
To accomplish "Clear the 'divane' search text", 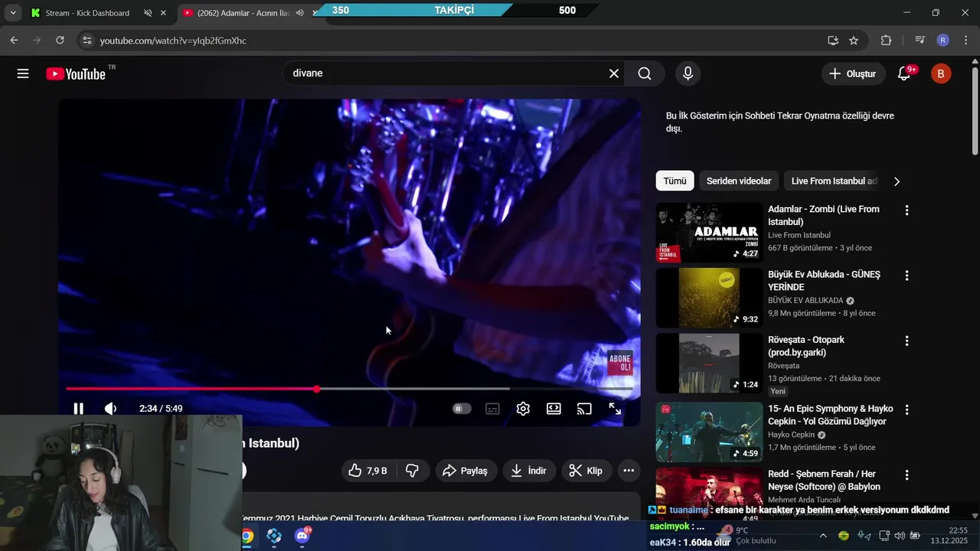I will (613, 73).
